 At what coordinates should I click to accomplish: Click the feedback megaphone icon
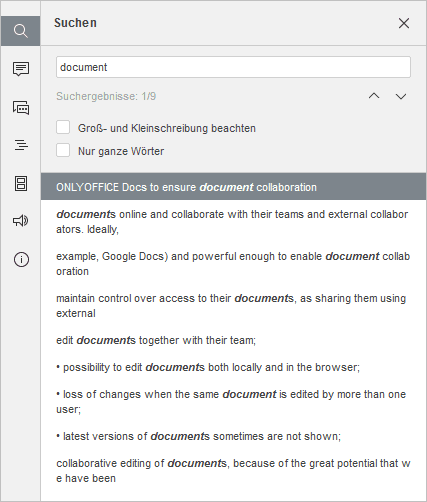pyautogui.click(x=21, y=221)
